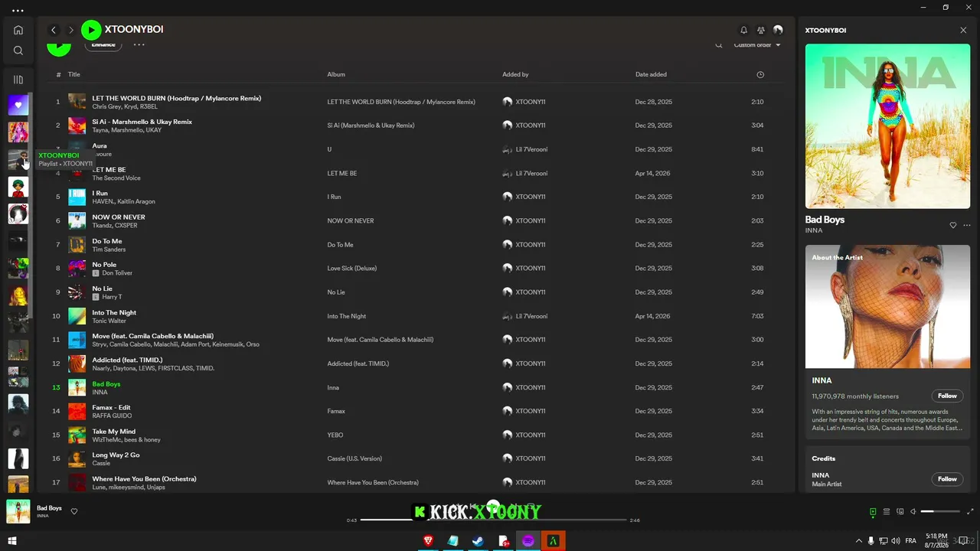980x551 pixels.
Task: Open the Windows Start menu
Action: click(12, 541)
